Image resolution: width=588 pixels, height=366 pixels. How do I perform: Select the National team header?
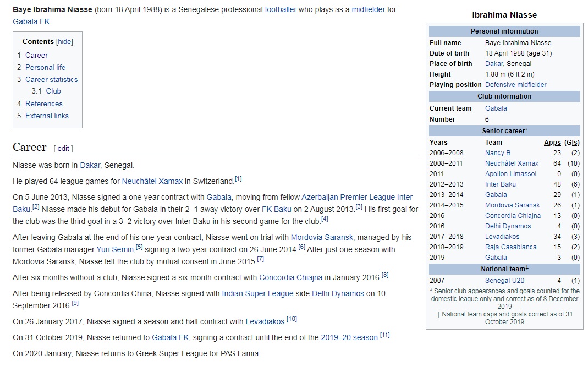coord(504,269)
